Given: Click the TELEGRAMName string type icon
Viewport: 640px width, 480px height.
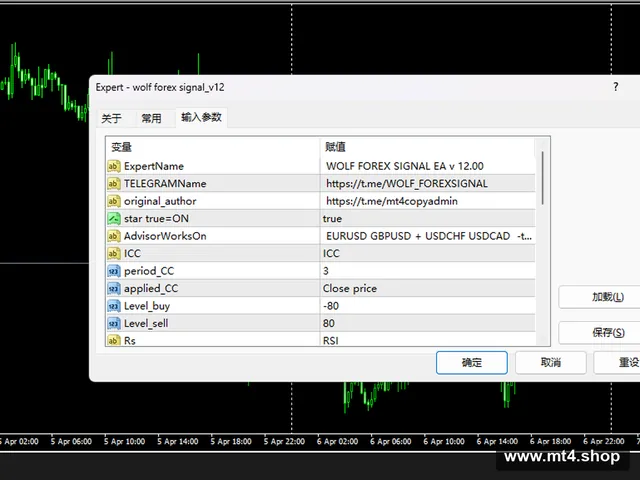Looking at the screenshot, I should click(x=114, y=184).
